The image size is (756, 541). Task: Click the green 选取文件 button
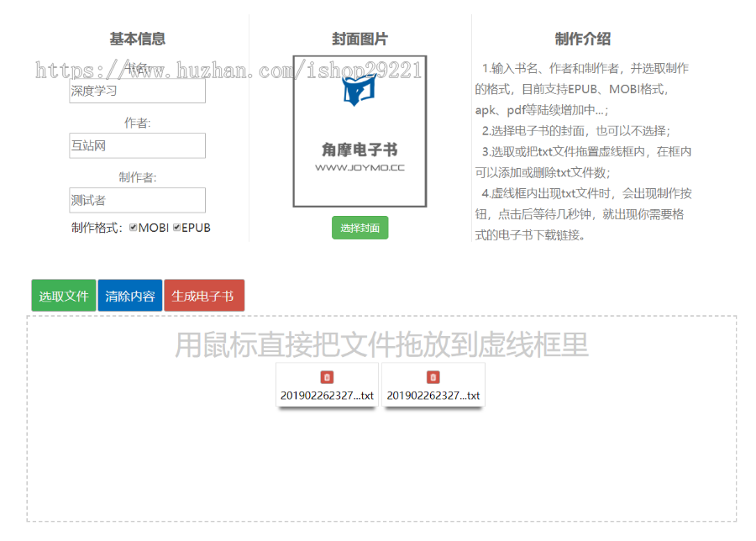[63, 295]
